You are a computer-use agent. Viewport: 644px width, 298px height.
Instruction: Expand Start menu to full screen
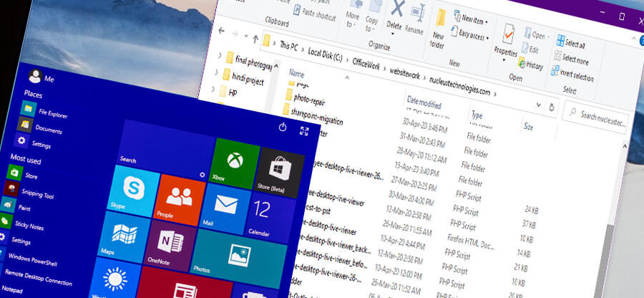(304, 131)
